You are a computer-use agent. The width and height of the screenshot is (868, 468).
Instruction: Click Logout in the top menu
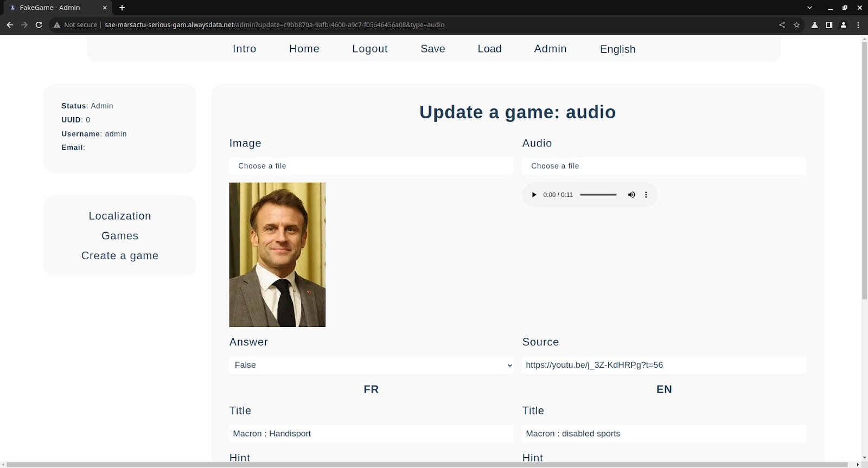click(x=370, y=49)
